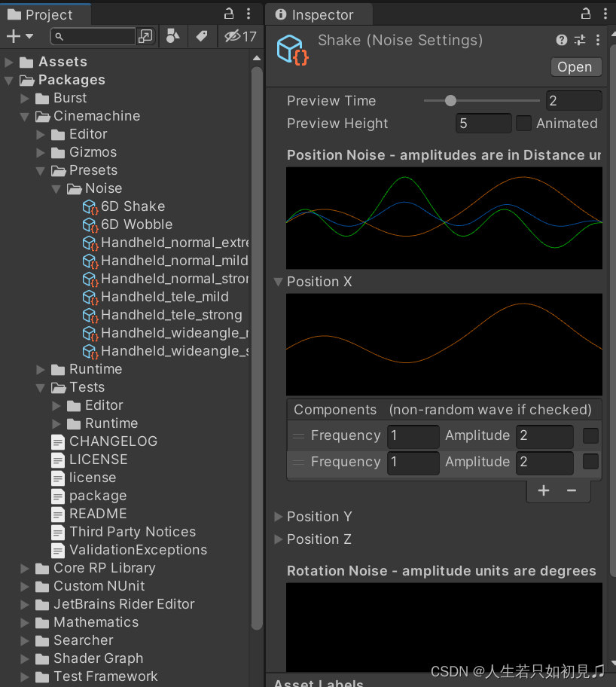Viewport: 616px width, 687px height.
Task: Collapse the Presets folder
Action: (x=41, y=171)
